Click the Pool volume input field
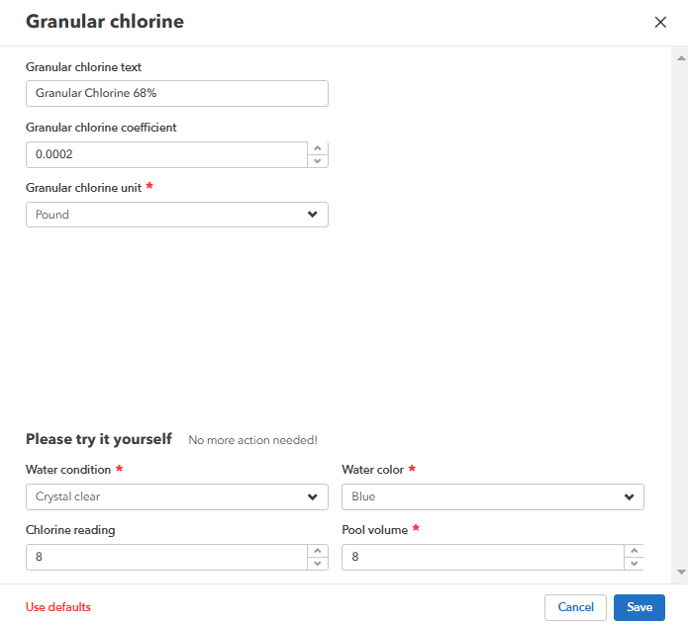688x625 pixels. point(481,557)
